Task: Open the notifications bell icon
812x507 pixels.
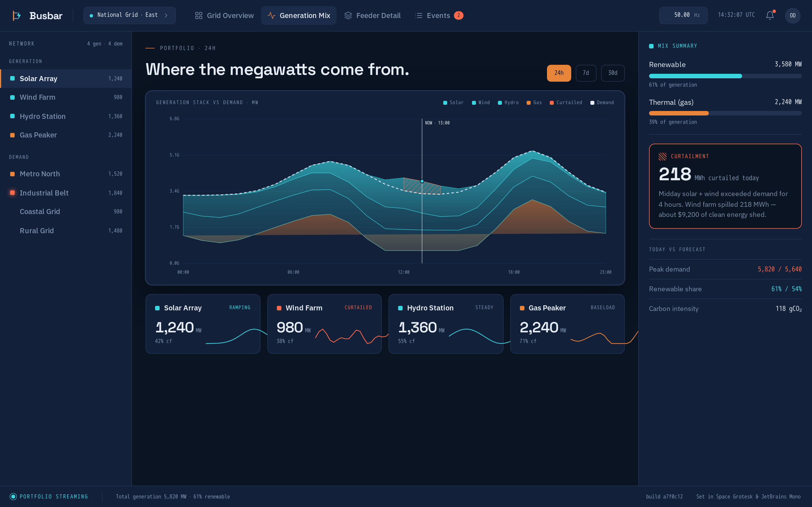Action: click(770, 15)
